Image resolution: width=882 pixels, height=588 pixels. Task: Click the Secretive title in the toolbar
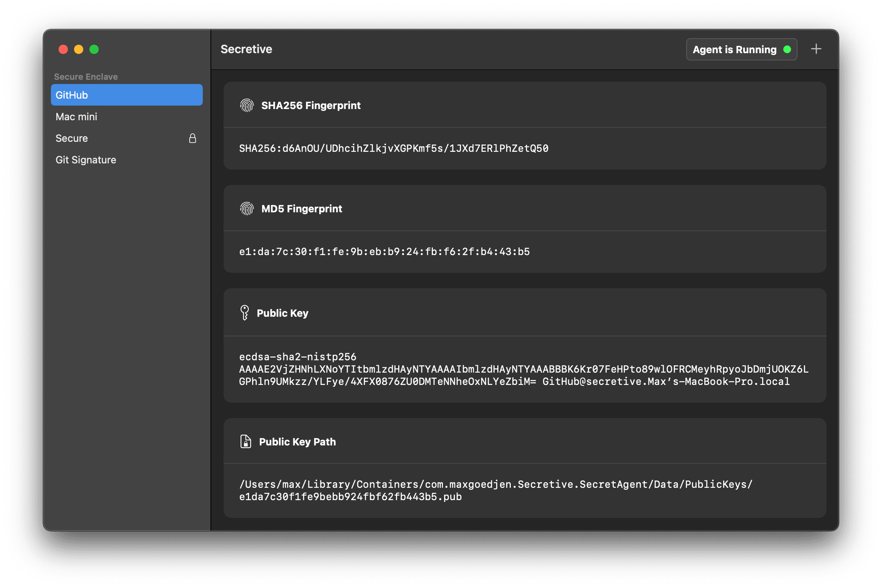[246, 49]
